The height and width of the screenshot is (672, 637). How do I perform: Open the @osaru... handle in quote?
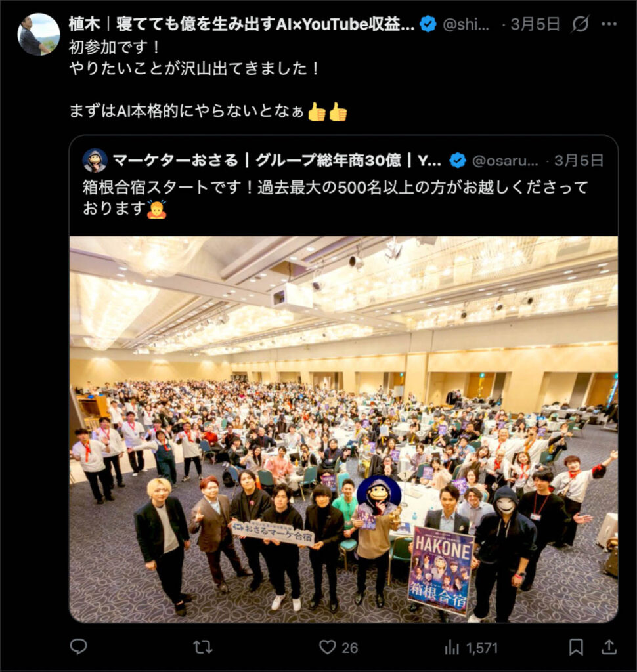tap(505, 161)
